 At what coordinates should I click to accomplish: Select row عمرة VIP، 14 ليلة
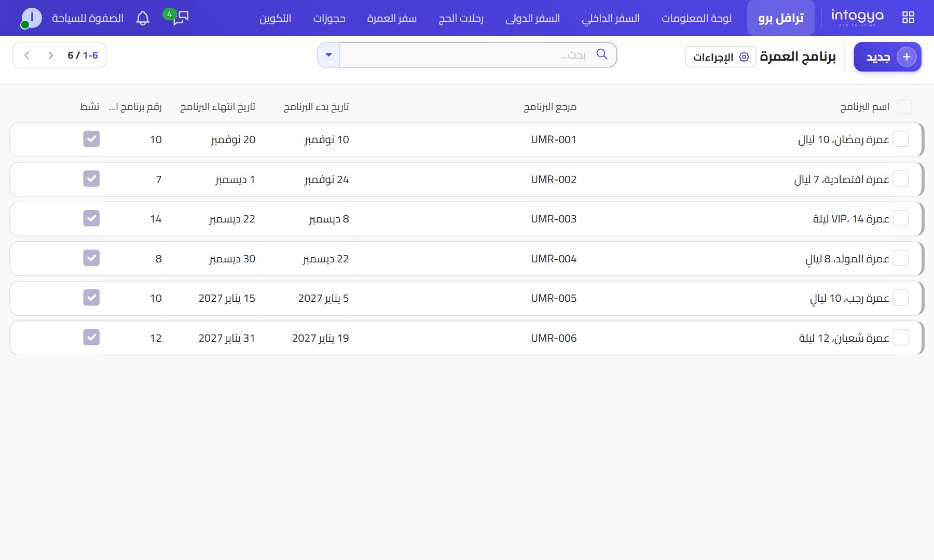pyautogui.click(x=901, y=218)
